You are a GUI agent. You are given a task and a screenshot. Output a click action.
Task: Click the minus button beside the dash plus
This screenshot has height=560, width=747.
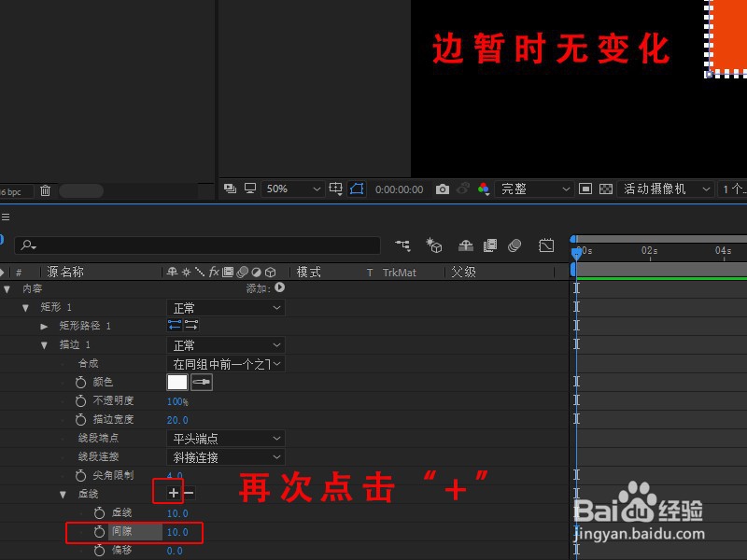click(x=187, y=493)
